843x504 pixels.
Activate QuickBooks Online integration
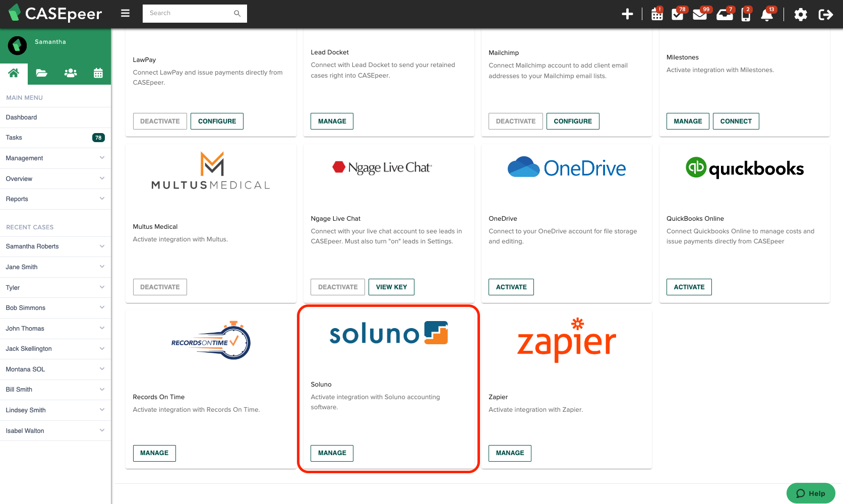tap(689, 287)
